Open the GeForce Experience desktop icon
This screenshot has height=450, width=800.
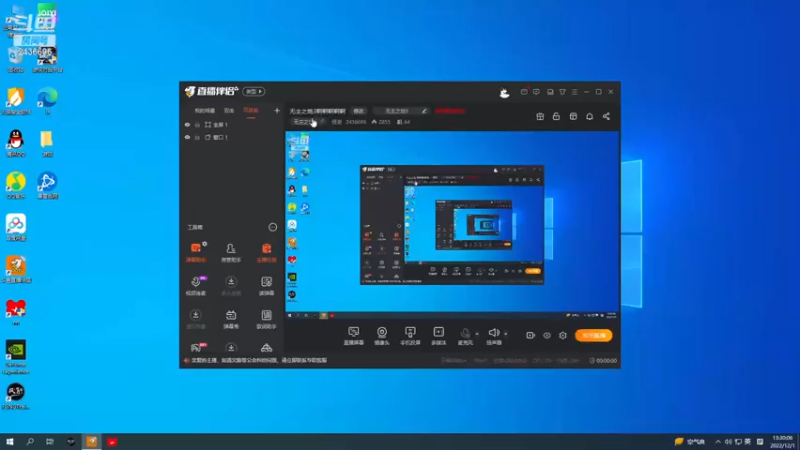(x=16, y=357)
